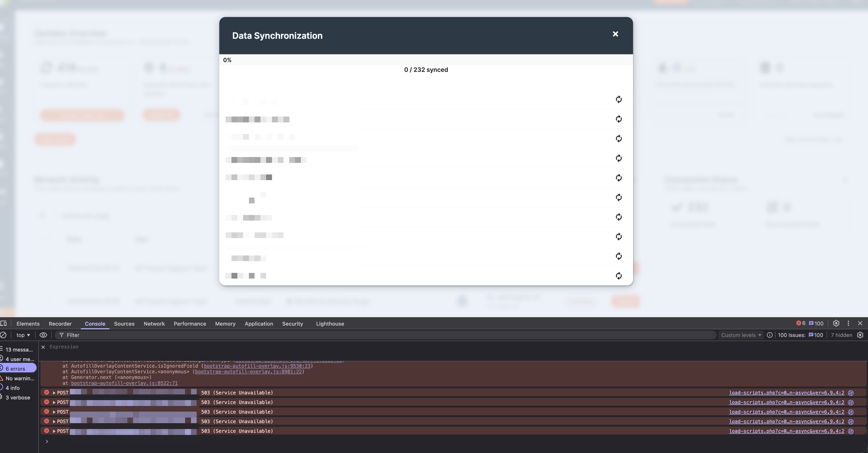Viewport: 868px width, 453px height.
Task: Create live expression with the eye icon
Action: click(43, 335)
